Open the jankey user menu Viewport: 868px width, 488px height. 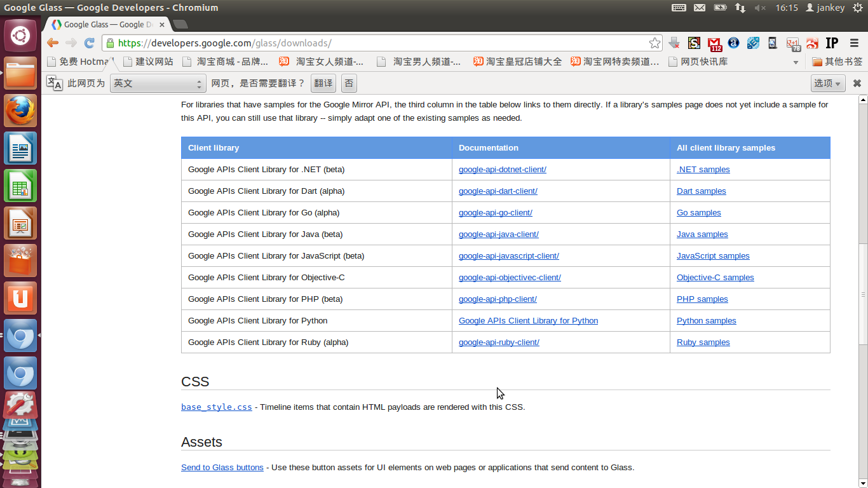pos(825,8)
